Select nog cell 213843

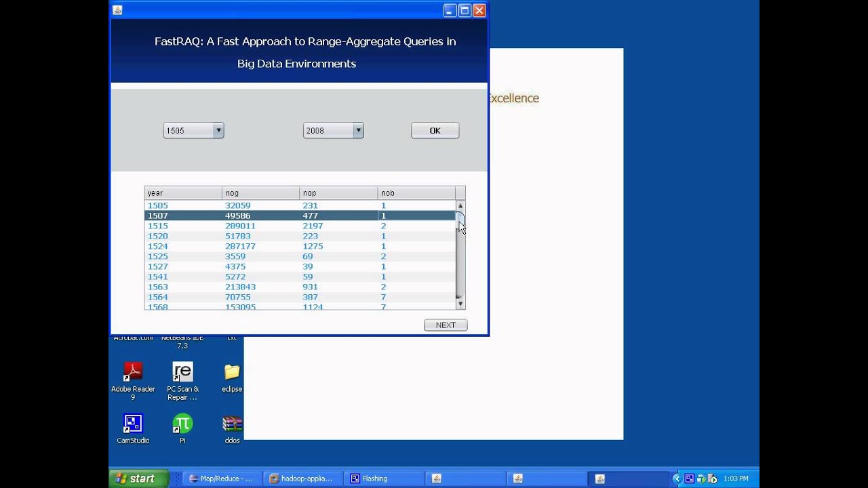coord(260,287)
